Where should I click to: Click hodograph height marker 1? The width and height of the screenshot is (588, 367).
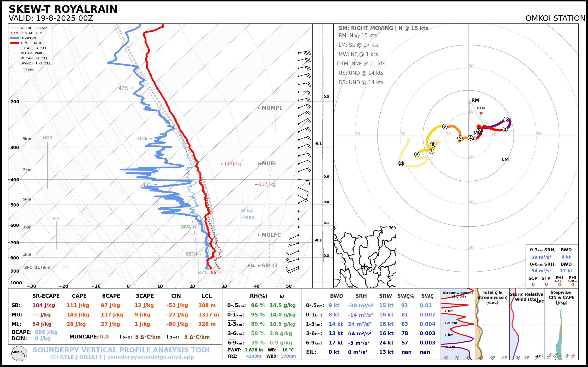coord(505,129)
